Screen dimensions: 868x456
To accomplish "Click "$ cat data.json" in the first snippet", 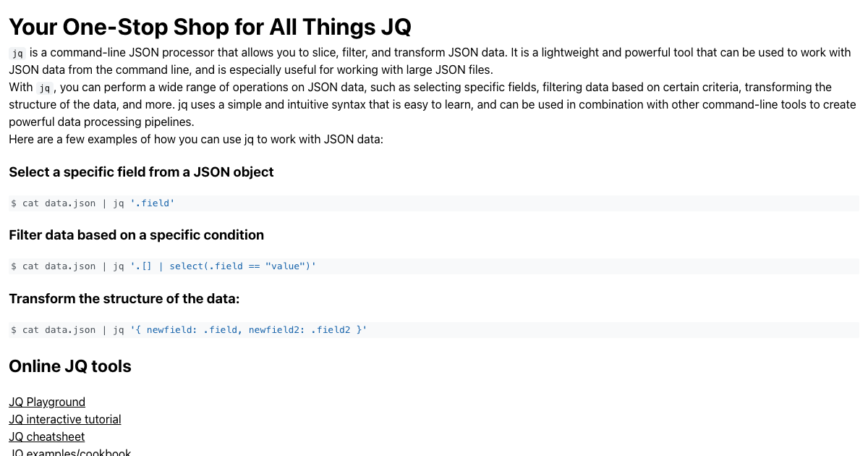I will (54, 203).
